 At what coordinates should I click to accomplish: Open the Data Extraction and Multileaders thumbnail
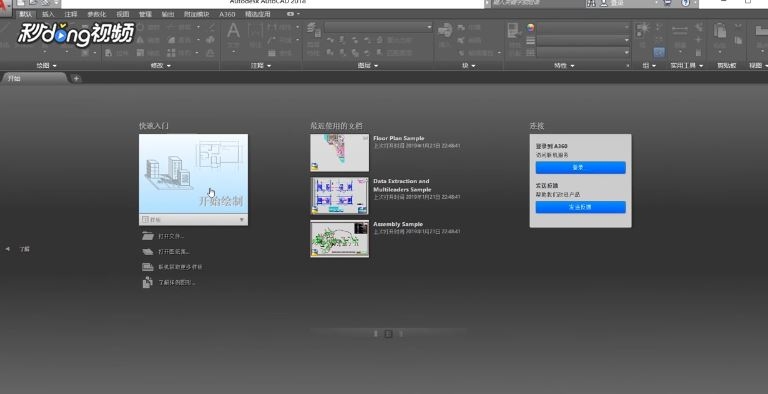[339, 196]
